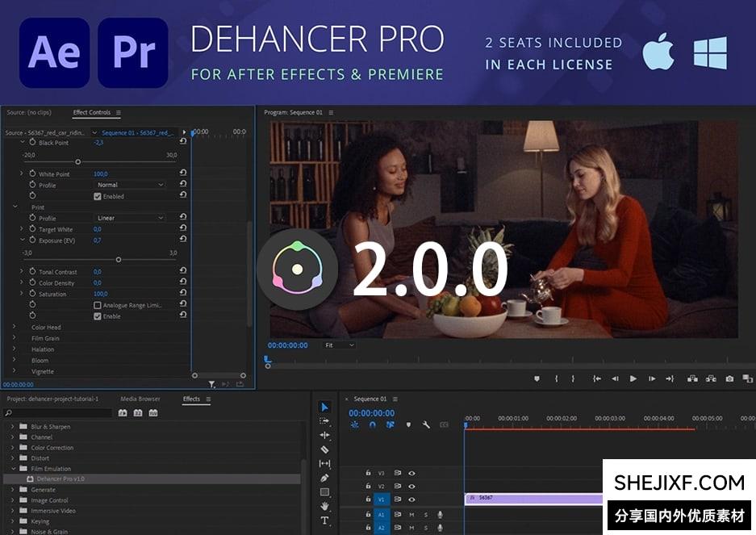The width and height of the screenshot is (756, 535).
Task: Select the Type tool
Action: point(324,520)
